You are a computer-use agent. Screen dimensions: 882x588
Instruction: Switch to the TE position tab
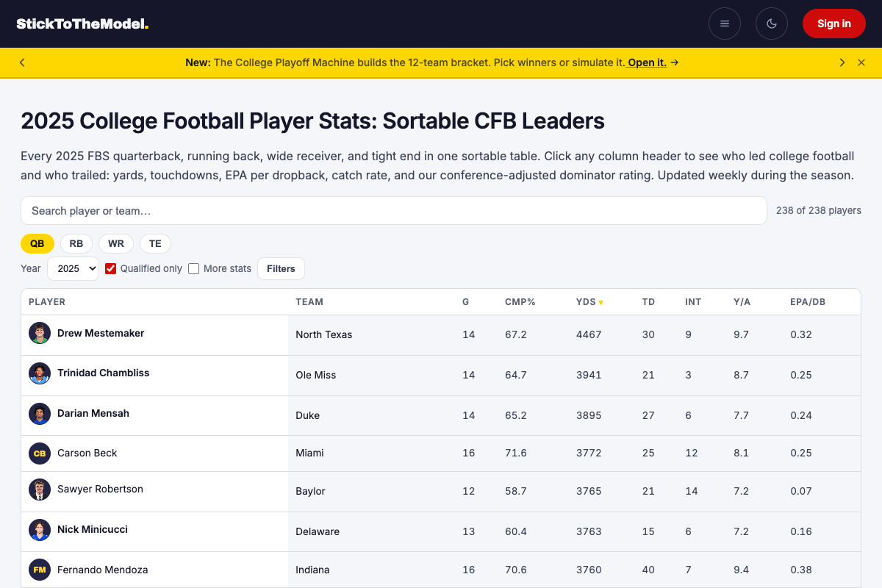pyautogui.click(x=155, y=243)
